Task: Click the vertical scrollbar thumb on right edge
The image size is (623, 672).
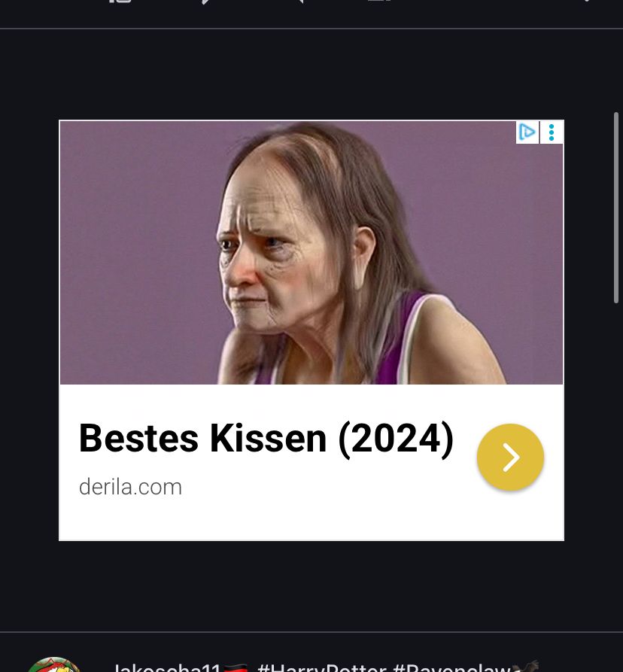Action: 616,208
